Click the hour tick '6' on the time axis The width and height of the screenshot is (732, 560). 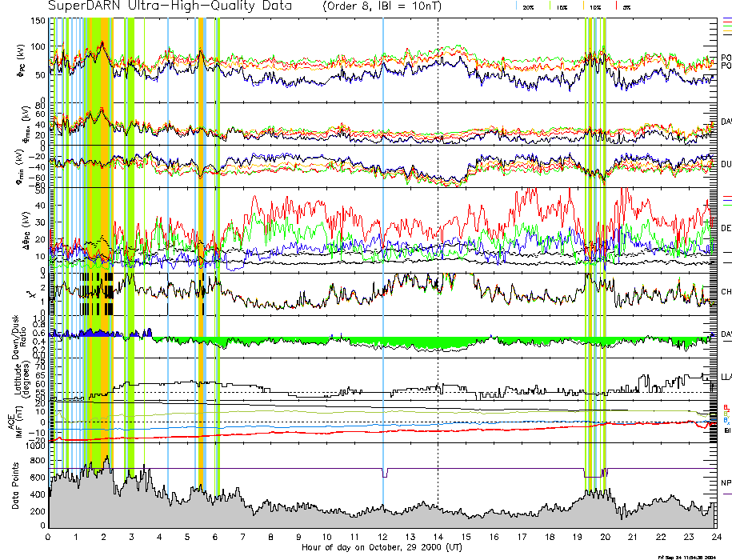215,537
